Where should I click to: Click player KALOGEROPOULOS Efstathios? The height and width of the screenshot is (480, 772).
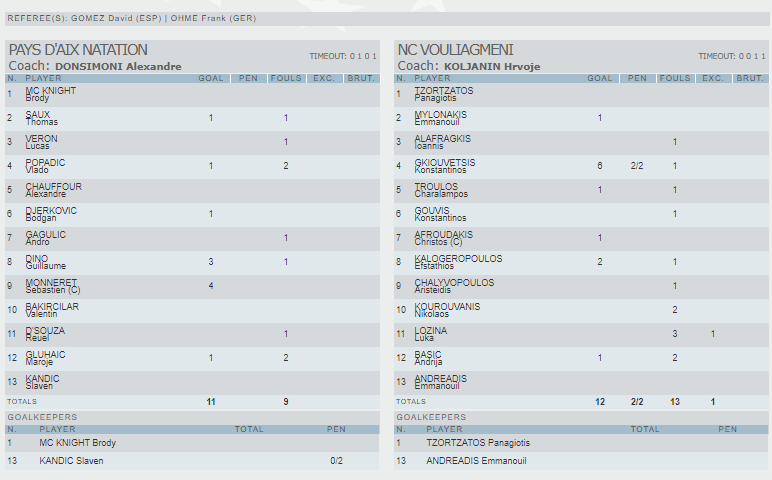pos(458,262)
